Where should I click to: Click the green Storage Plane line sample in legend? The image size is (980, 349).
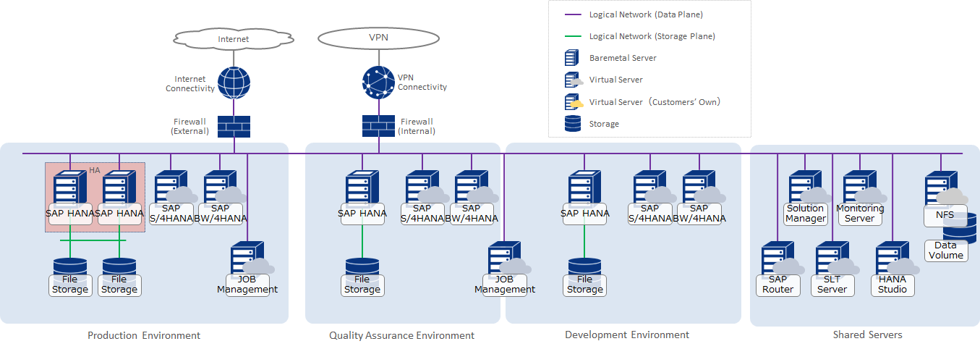(573, 35)
